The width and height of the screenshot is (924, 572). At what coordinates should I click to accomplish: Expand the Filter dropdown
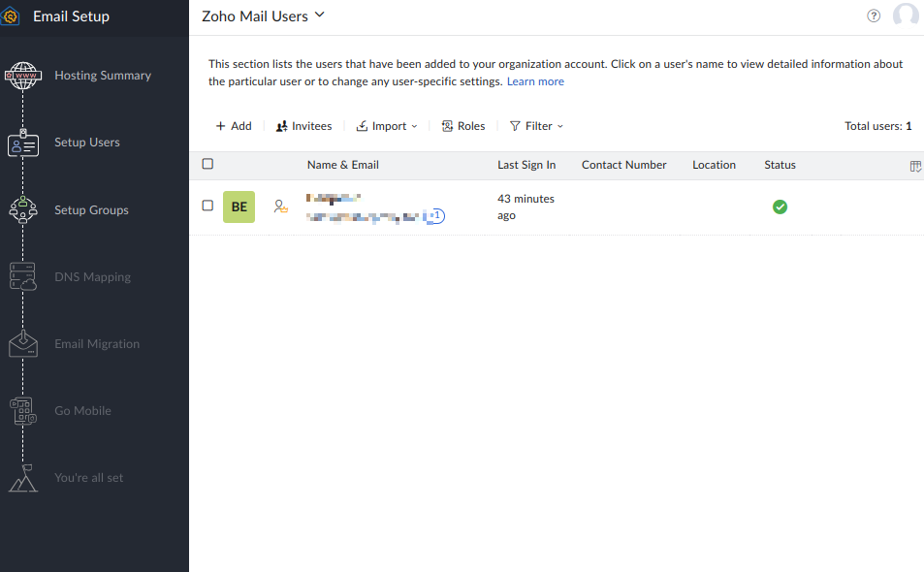536,126
